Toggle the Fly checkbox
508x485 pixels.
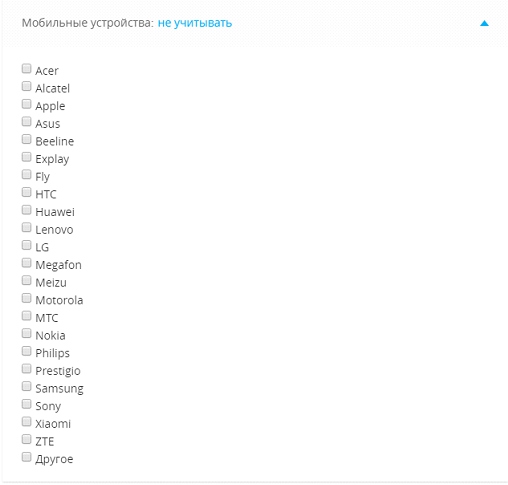[x=26, y=175]
